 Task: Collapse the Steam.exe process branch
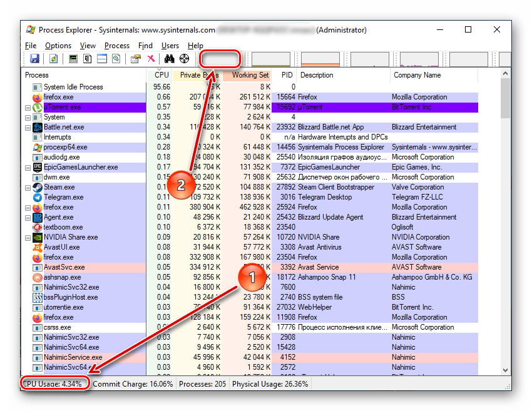click(x=28, y=187)
